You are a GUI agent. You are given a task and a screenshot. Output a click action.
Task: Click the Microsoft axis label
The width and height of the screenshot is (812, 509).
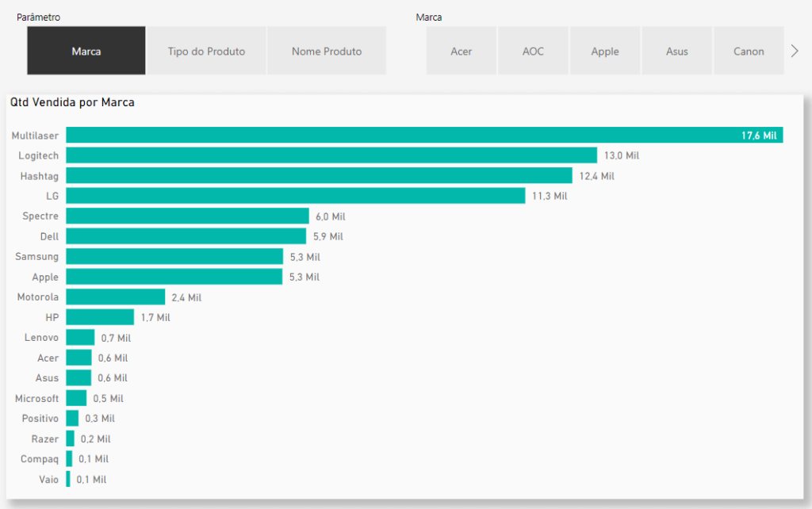(36, 398)
